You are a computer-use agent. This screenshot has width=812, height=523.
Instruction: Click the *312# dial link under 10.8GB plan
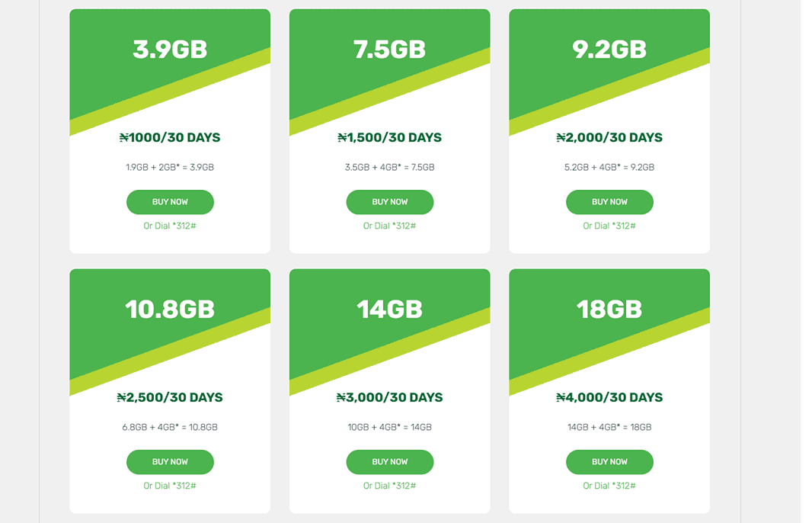click(169, 486)
